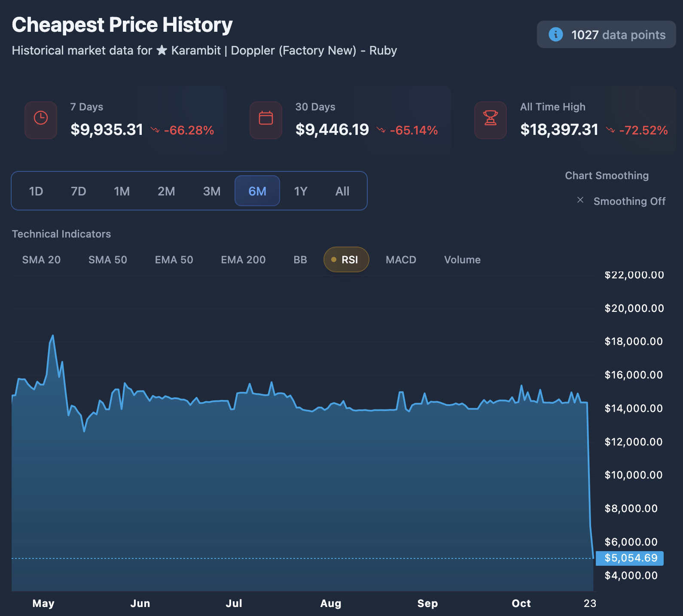Click the clock icon on 7 Days card
Viewport: 683px width, 616px height.
pyautogui.click(x=41, y=118)
